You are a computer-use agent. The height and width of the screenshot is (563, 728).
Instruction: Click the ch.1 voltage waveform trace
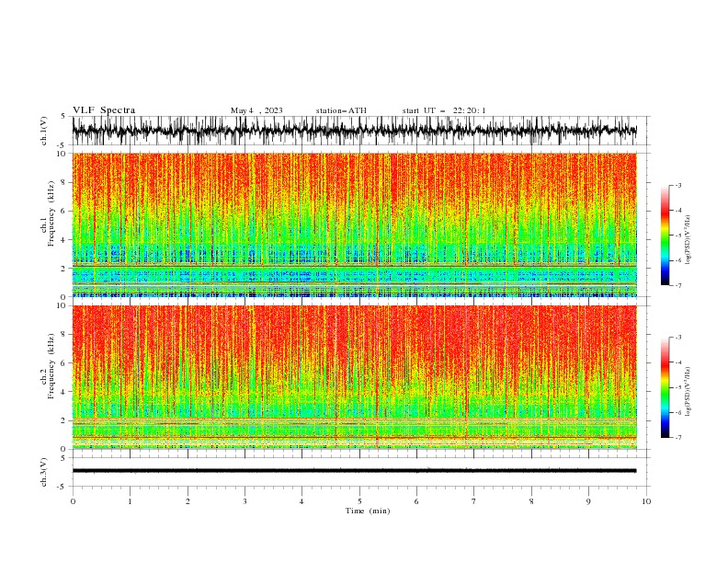click(354, 131)
